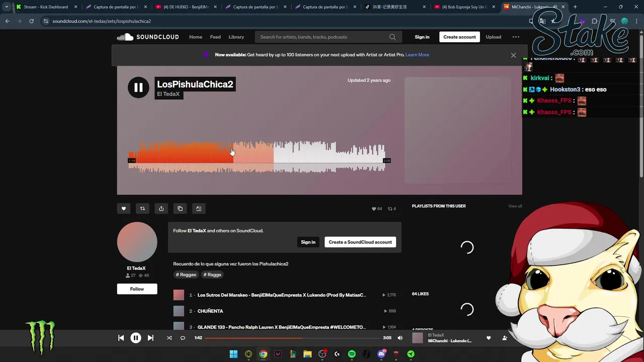
Task: Open the Feed page
Action: click(215, 37)
